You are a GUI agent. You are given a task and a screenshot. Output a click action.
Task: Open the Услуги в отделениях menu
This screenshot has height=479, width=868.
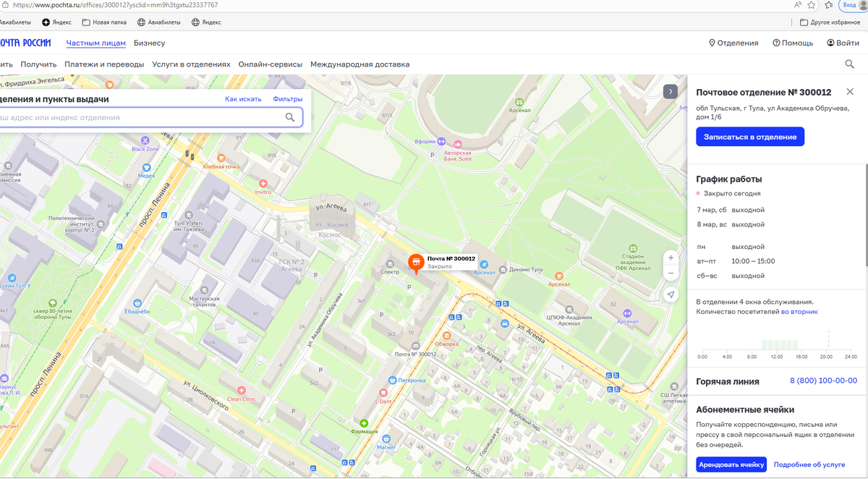point(191,64)
